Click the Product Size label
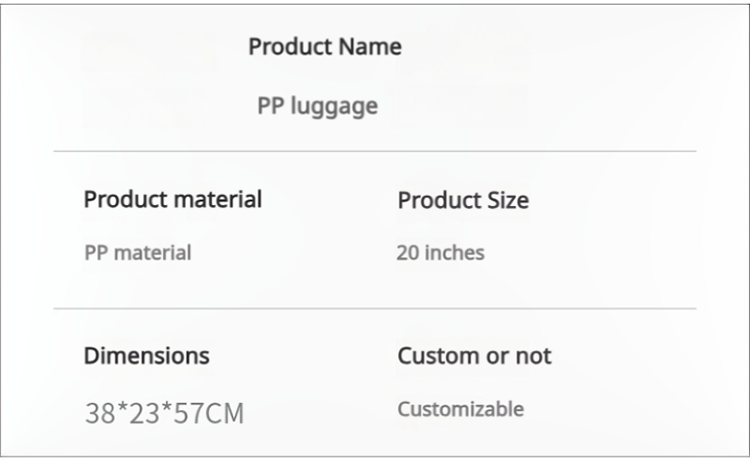The width and height of the screenshot is (750, 473). tap(463, 200)
